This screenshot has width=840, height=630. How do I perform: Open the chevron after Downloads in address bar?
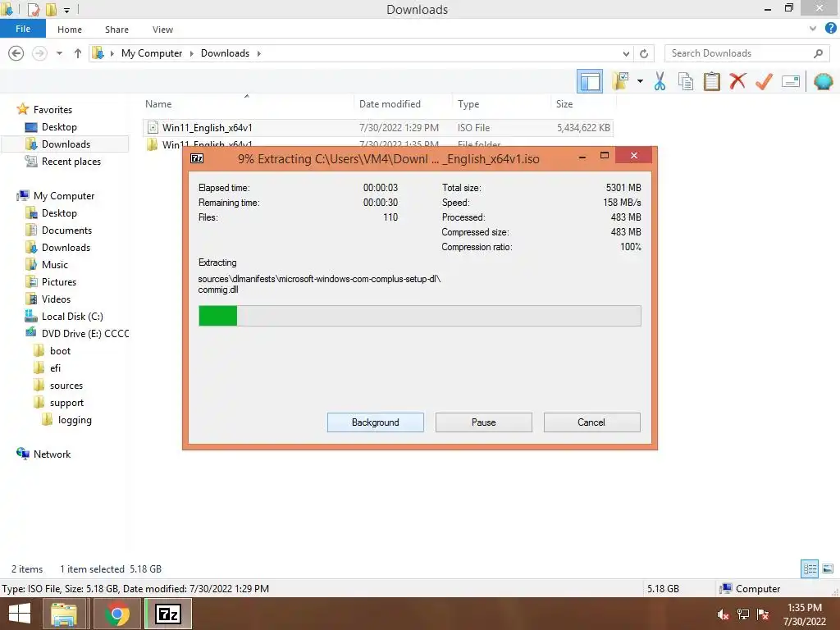tap(259, 53)
